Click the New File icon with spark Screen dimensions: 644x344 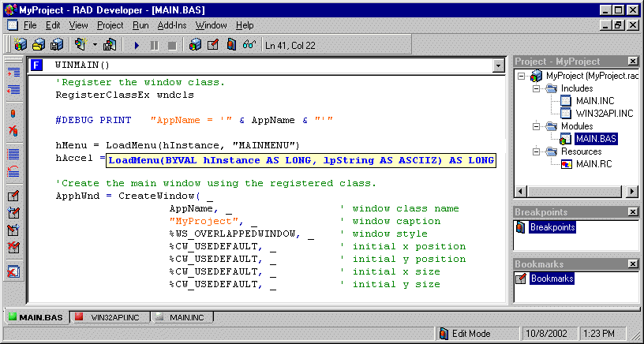tap(80, 44)
